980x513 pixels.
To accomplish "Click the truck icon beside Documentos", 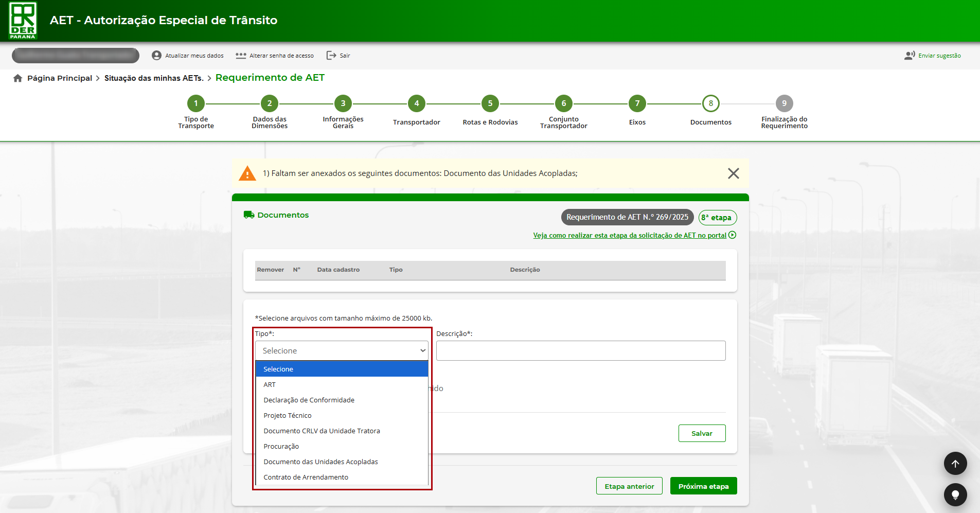I will point(249,215).
